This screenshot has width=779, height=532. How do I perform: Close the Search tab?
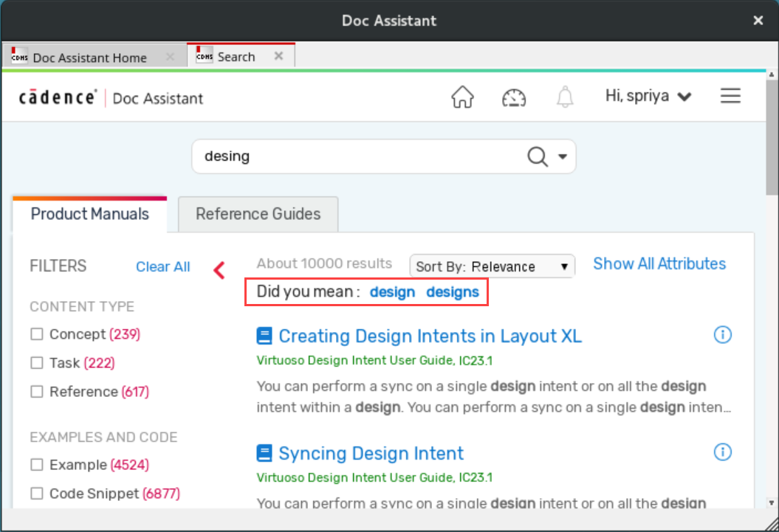[x=278, y=57]
